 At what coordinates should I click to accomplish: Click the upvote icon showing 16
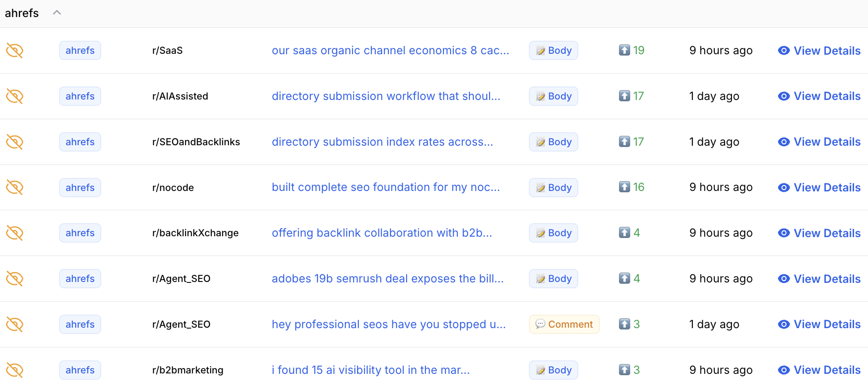coord(624,187)
